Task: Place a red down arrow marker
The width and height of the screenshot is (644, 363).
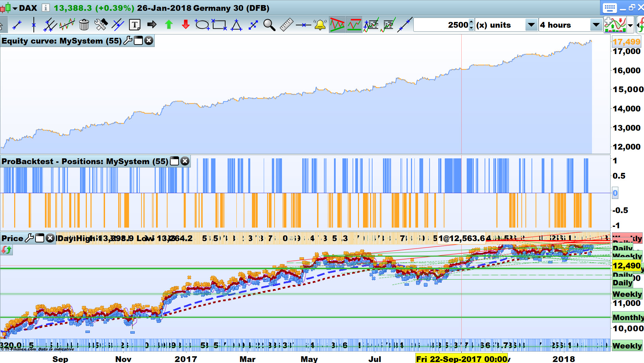Action: 185,25
